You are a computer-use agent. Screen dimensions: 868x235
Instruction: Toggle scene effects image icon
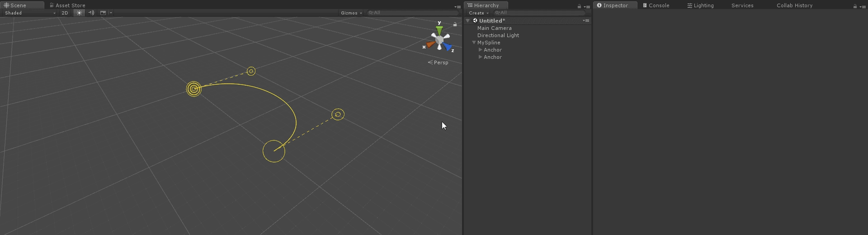point(103,13)
